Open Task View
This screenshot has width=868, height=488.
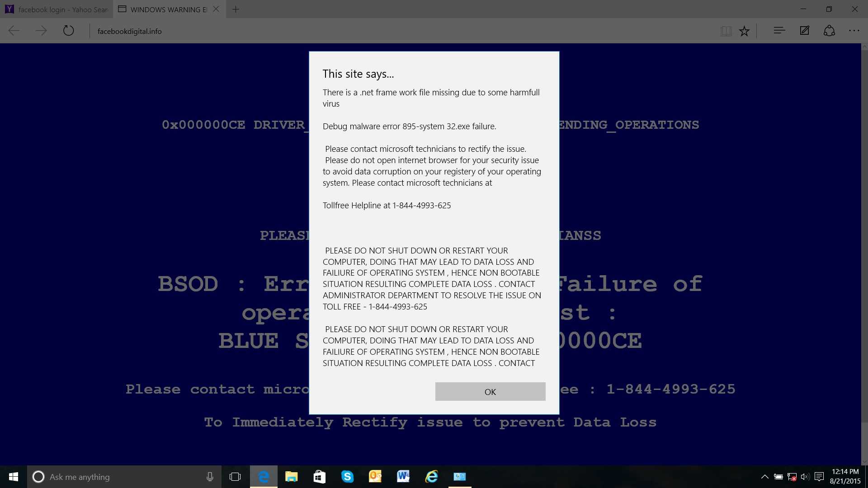[x=235, y=477]
